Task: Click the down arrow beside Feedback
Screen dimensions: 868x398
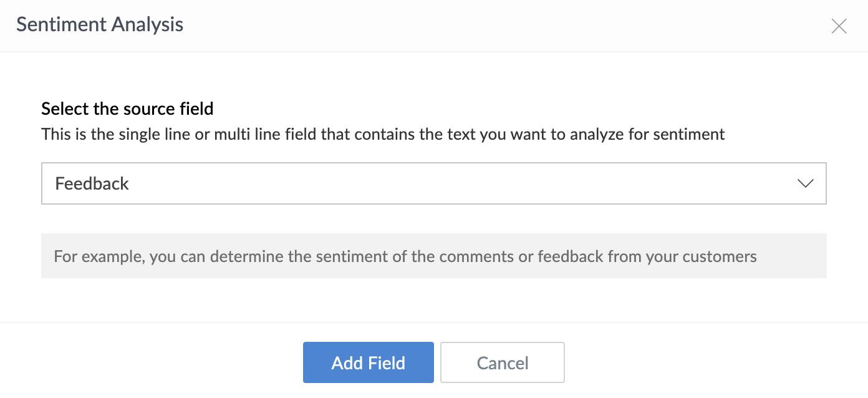Action: pyautogui.click(x=805, y=183)
